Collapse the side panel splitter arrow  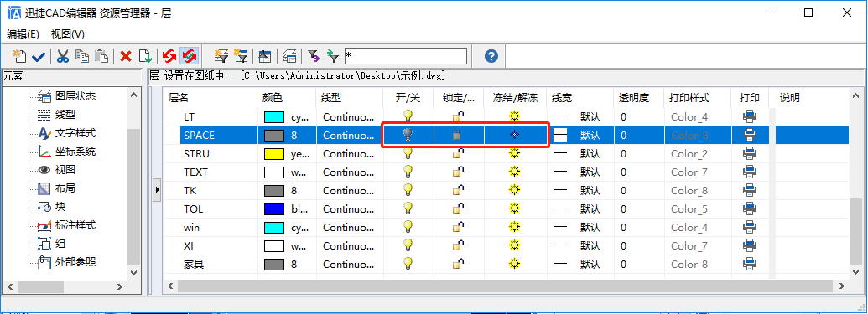coord(157,189)
